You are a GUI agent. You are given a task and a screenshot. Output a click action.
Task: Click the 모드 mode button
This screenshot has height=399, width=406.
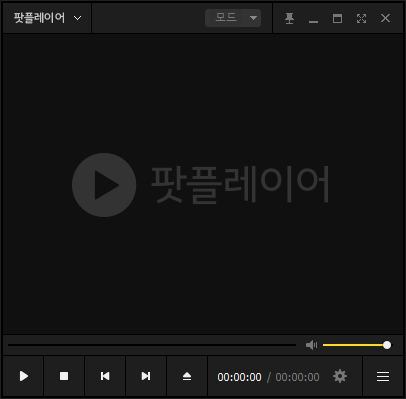(226, 18)
